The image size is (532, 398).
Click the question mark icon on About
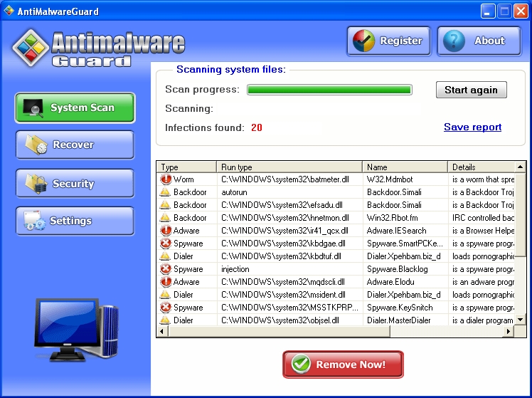coord(454,41)
